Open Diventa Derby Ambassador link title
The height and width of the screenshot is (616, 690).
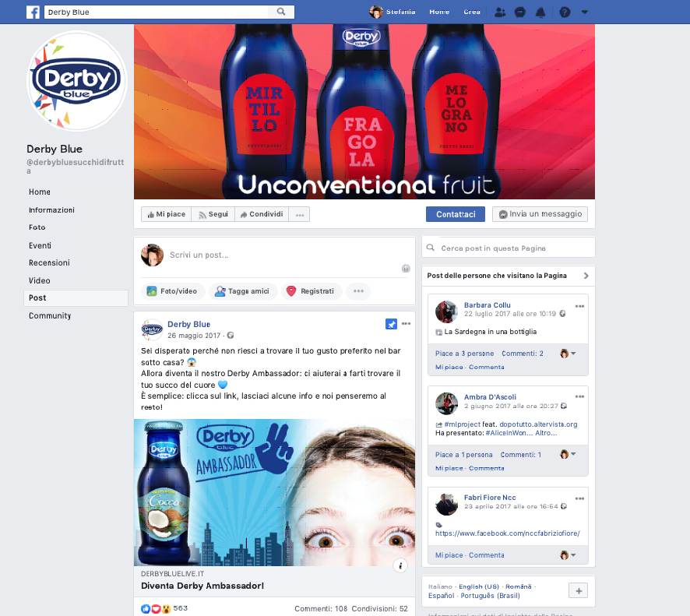(x=202, y=586)
